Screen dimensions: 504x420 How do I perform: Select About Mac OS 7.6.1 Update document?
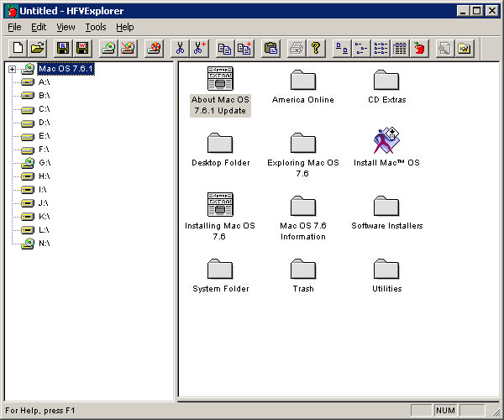click(x=219, y=80)
